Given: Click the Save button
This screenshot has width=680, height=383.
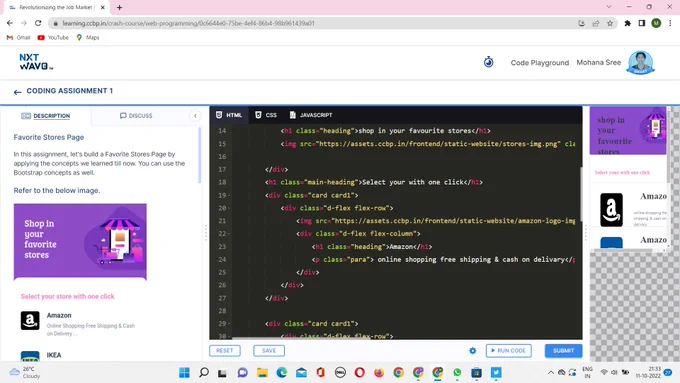Looking at the screenshot, I should tap(269, 350).
